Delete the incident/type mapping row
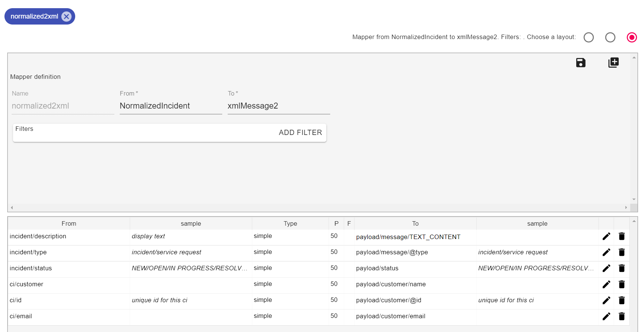 [621, 252]
